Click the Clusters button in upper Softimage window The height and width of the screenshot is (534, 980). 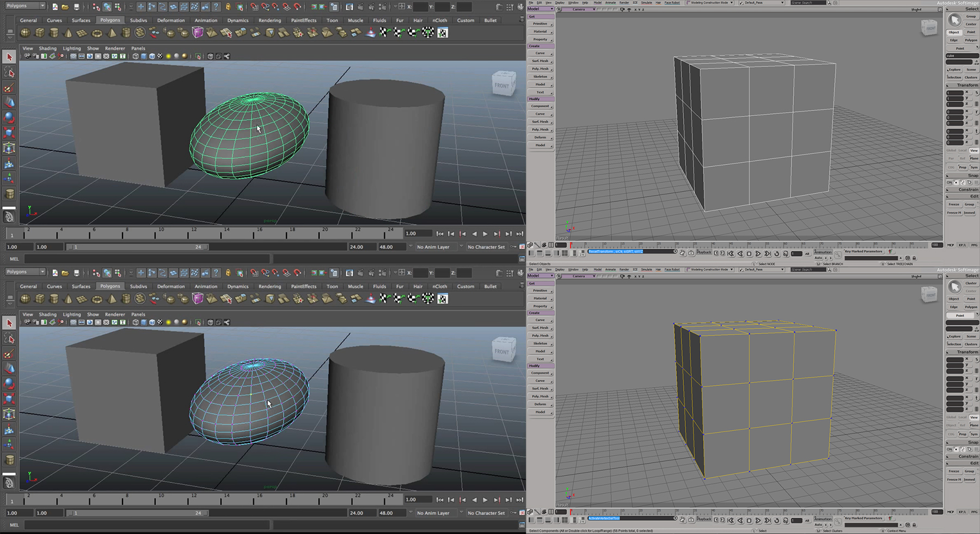click(971, 77)
